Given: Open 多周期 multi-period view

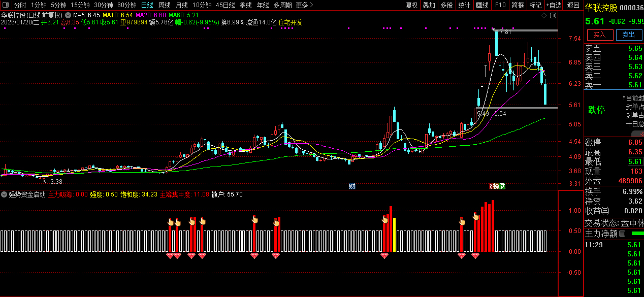Looking at the screenshot, I should pos(282,5).
